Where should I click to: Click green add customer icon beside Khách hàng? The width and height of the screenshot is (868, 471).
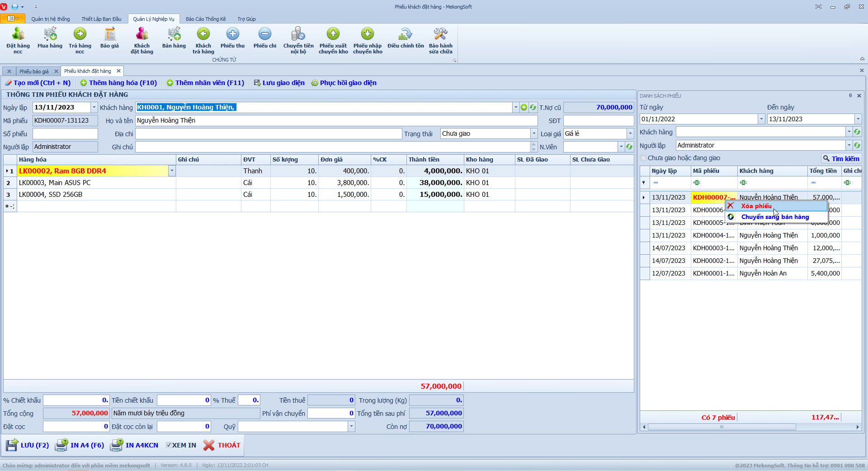[524, 108]
